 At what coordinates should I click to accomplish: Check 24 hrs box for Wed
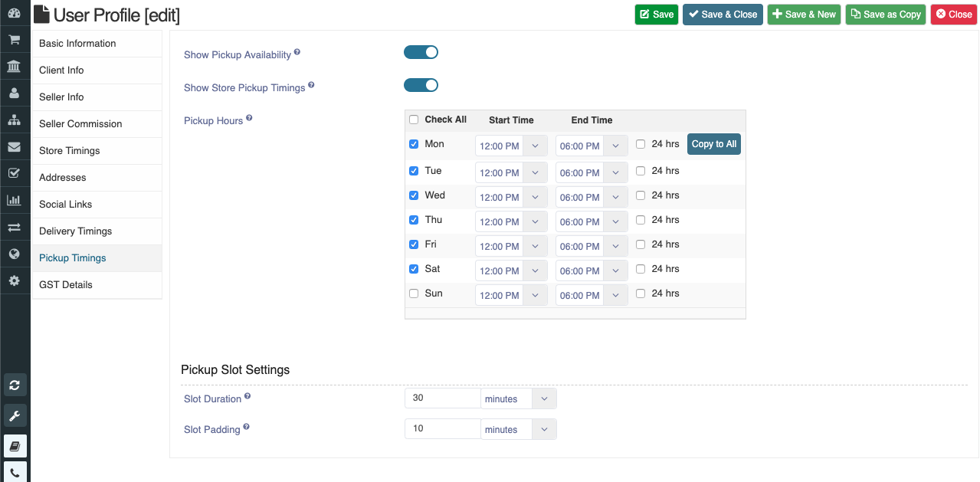(641, 195)
